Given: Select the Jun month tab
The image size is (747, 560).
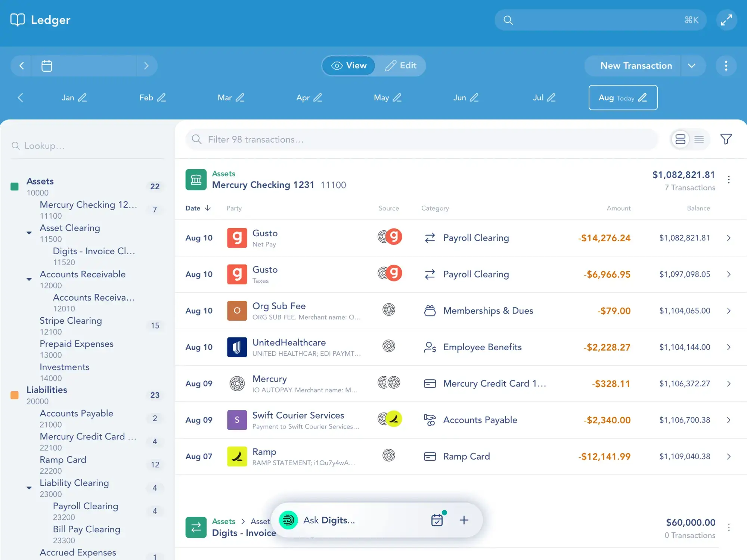Looking at the screenshot, I should point(459,97).
